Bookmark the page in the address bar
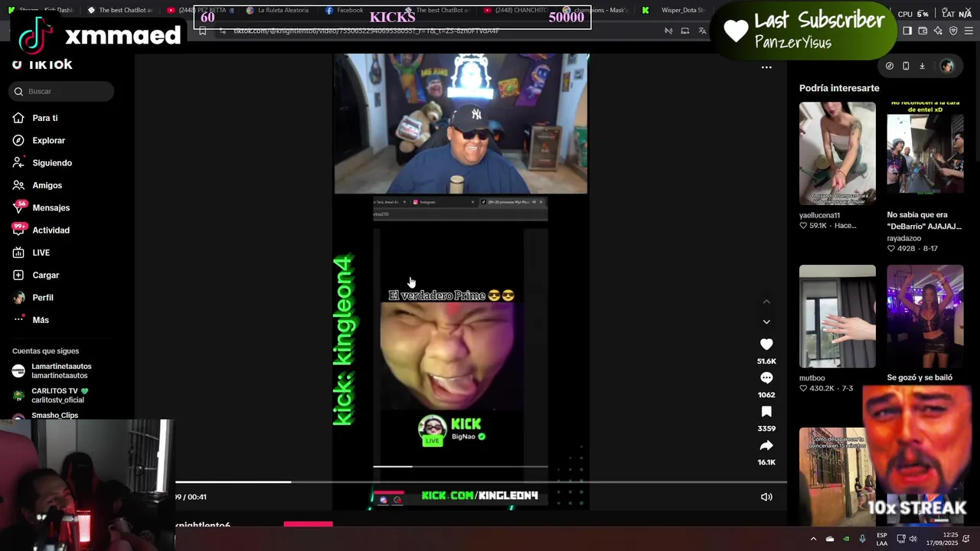980x551 pixels. [202, 31]
